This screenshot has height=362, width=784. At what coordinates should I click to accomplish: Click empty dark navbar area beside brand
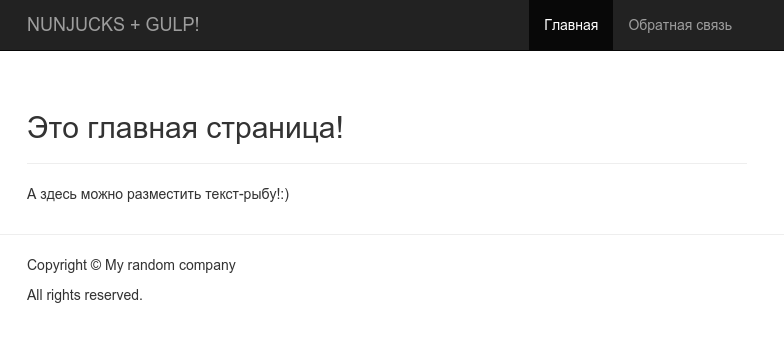[364, 25]
